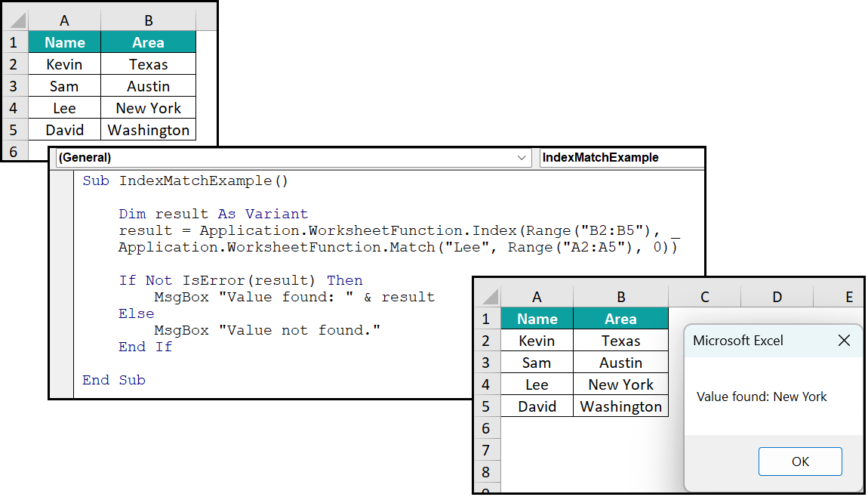
Task: Select the Kevin cell in column A
Action: tap(64, 64)
